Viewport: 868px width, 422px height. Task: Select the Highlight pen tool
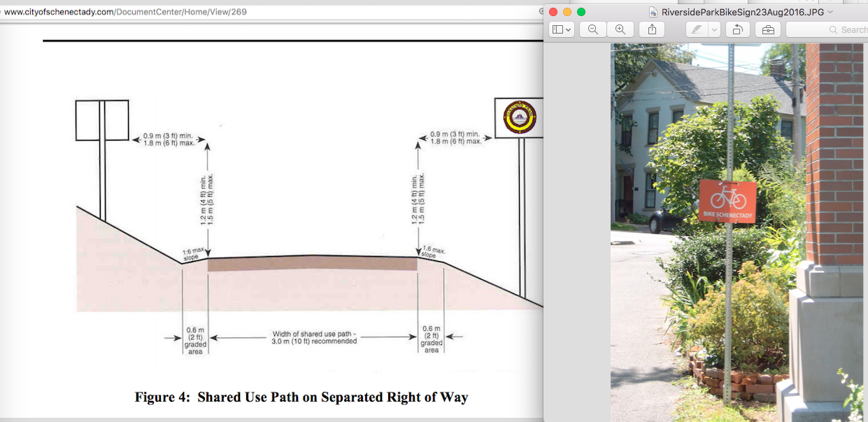coord(697,29)
